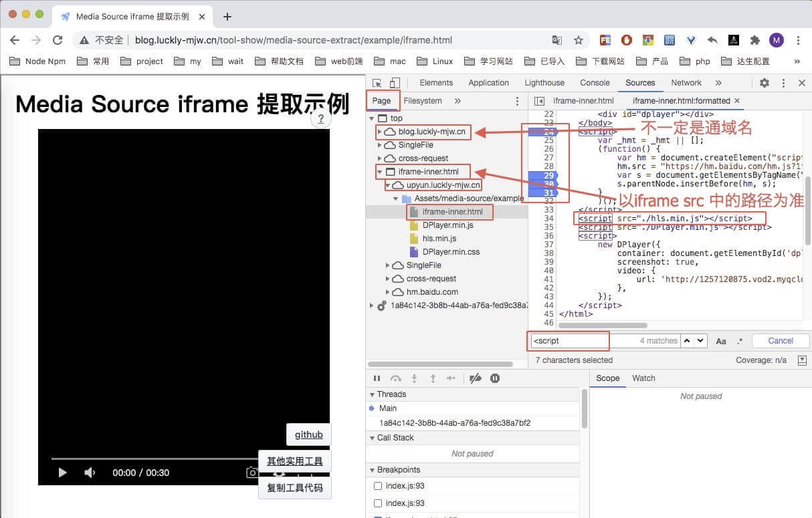The image size is (812, 518).
Task: Open the Network panel
Action: [x=686, y=83]
